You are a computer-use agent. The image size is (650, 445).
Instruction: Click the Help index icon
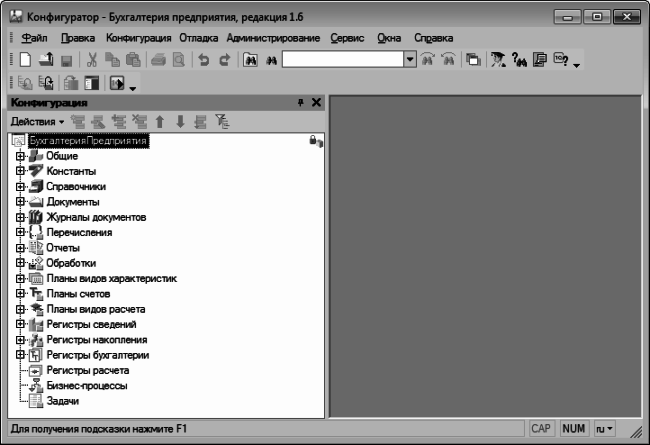(560, 60)
